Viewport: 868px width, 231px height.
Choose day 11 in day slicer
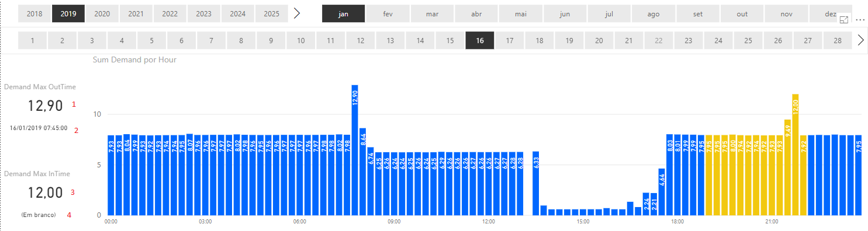(330, 40)
